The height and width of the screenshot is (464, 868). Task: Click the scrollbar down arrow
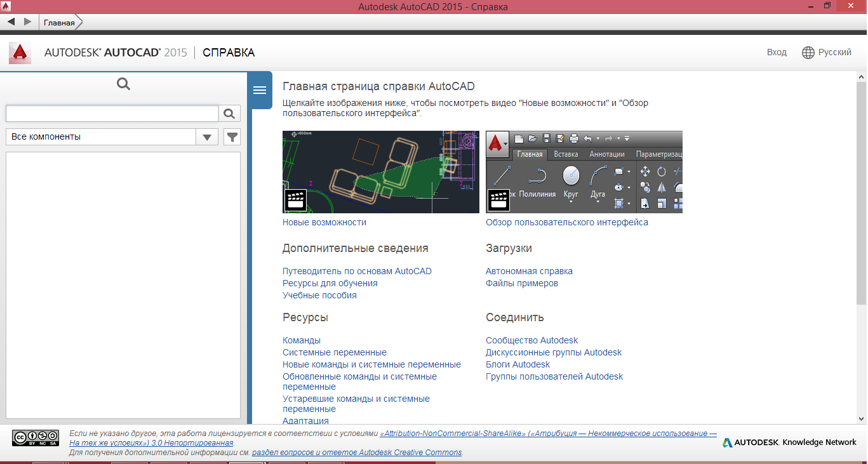[862, 418]
